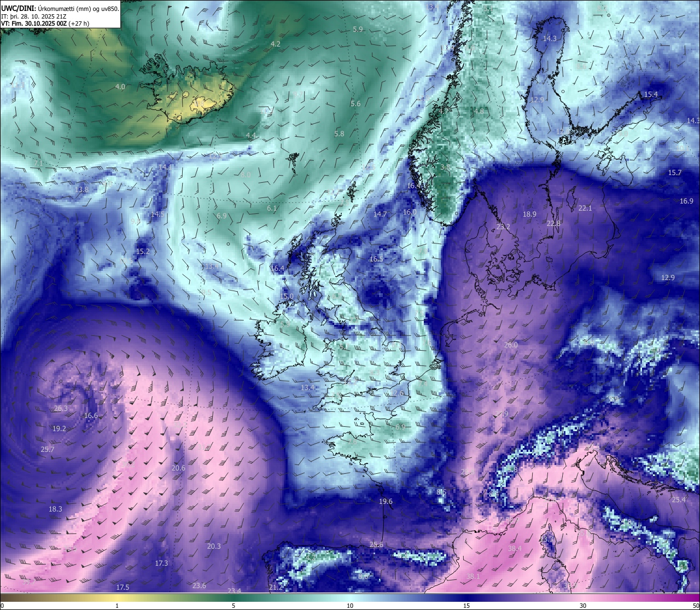Click the map value '6.9'
This screenshot has height=610, width=700.
pyautogui.click(x=221, y=216)
